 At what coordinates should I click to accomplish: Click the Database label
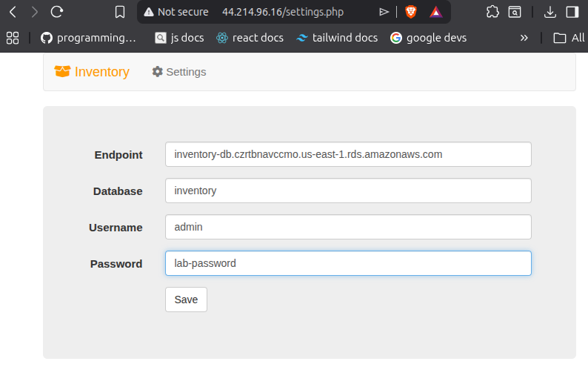[118, 191]
